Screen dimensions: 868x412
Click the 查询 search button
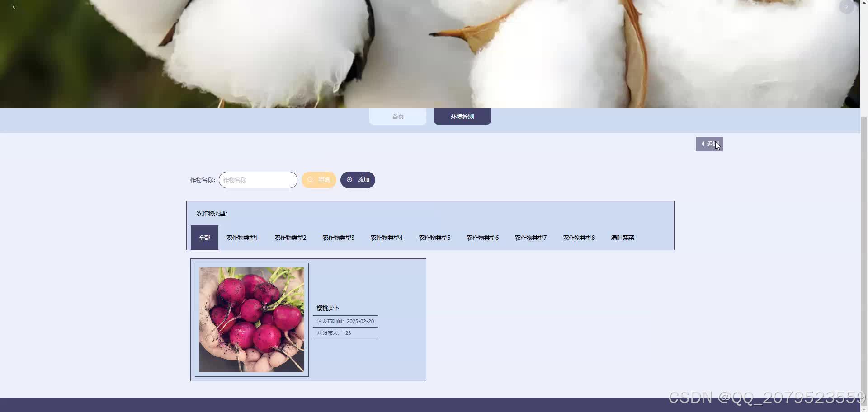[x=319, y=180]
